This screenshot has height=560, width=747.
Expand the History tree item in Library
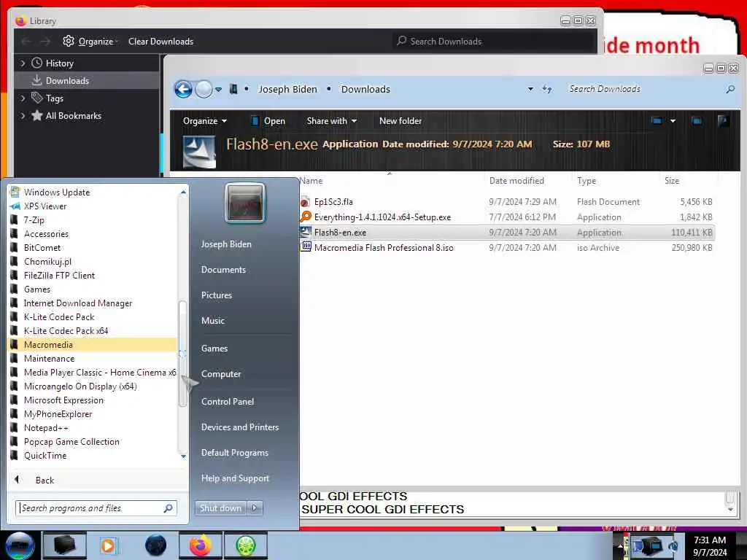pyautogui.click(x=23, y=63)
